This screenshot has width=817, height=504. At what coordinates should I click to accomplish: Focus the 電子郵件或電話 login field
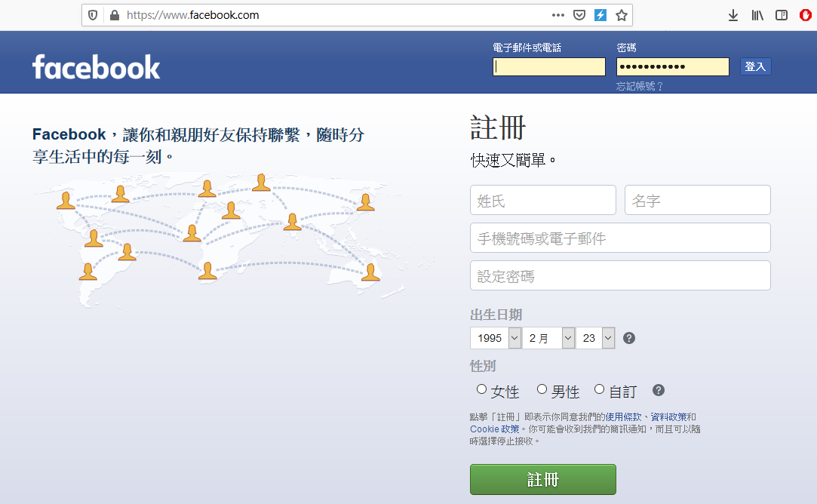(549, 66)
